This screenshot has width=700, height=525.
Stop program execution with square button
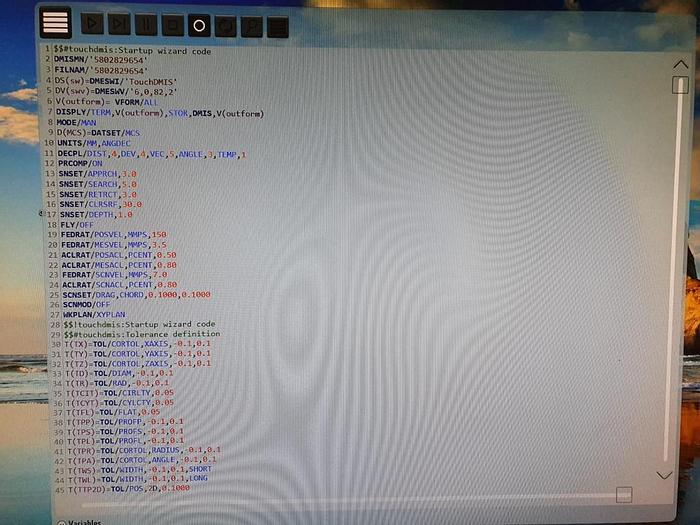(x=172, y=24)
